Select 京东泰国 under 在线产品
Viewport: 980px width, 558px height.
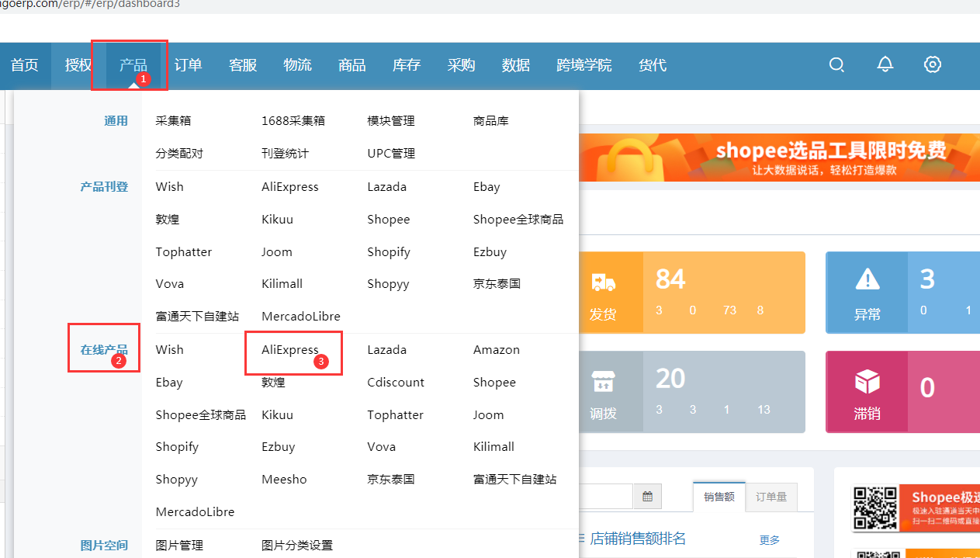(x=391, y=480)
